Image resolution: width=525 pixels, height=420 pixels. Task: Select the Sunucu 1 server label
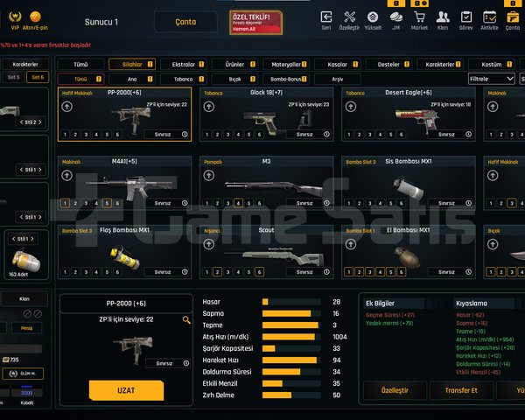coord(101,22)
